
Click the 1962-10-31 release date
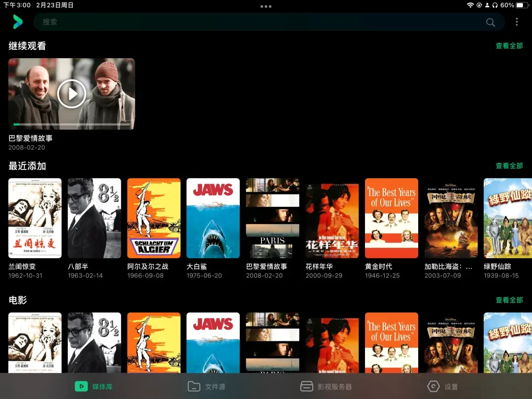pyautogui.click(x=26, y=276)
